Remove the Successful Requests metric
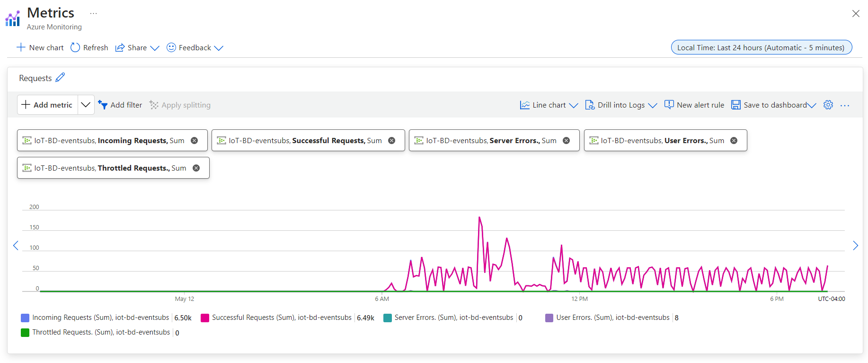This screenshot has height=363, width=868. [x=391, y=140]
